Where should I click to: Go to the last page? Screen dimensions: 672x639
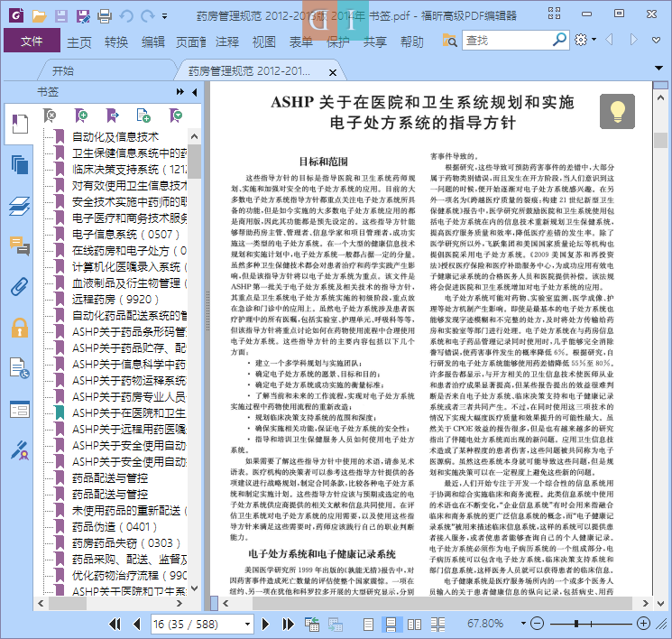tap(288, 624)
